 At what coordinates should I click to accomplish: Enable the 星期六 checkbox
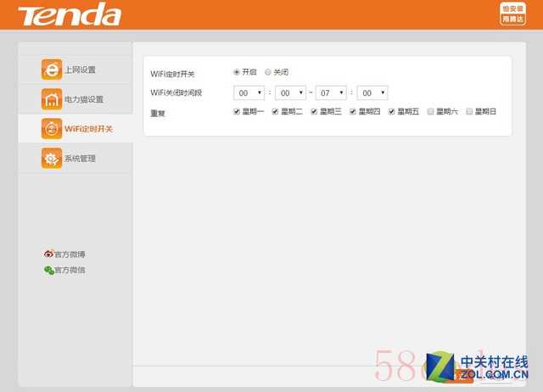(x=431, y=111)
